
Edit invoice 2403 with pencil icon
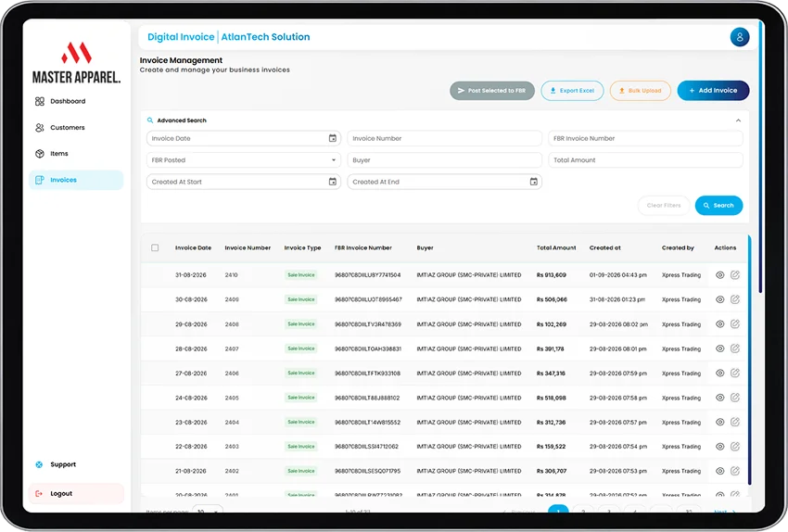(735, 446)
